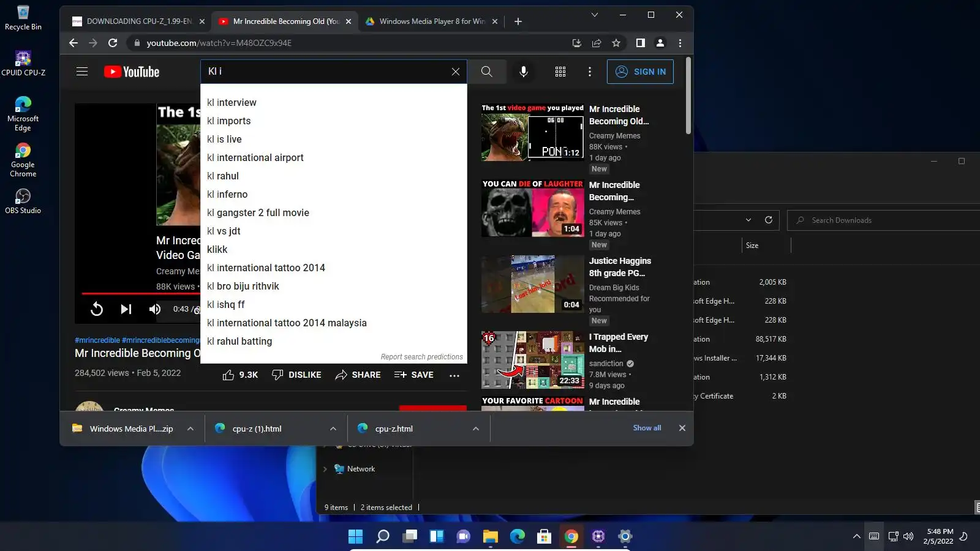Start voice search with microphone icon
Viewport: 980px width, 551px height.
point(524,72)
